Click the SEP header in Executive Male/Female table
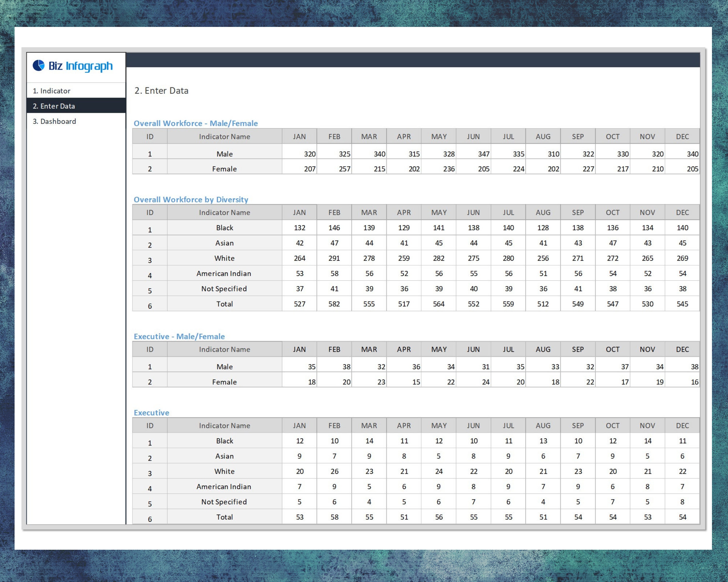Viewport: 728px width, 582px height. pos(578,349)
